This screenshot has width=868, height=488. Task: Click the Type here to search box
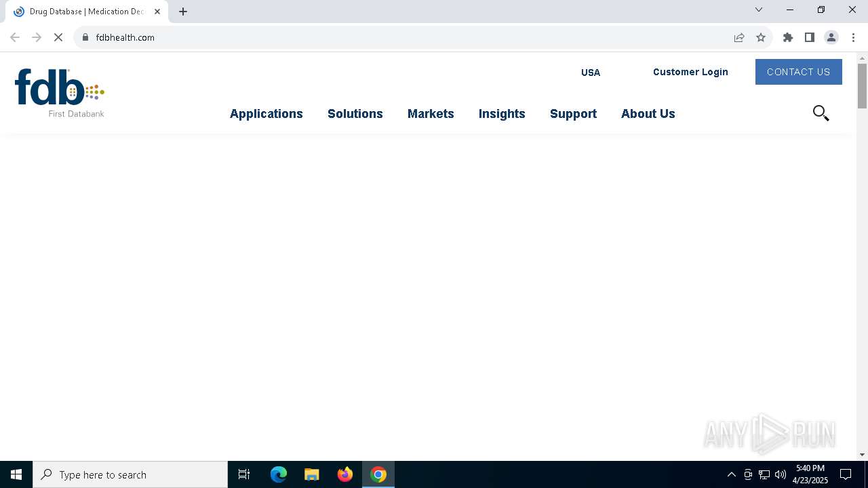[130, 474]
